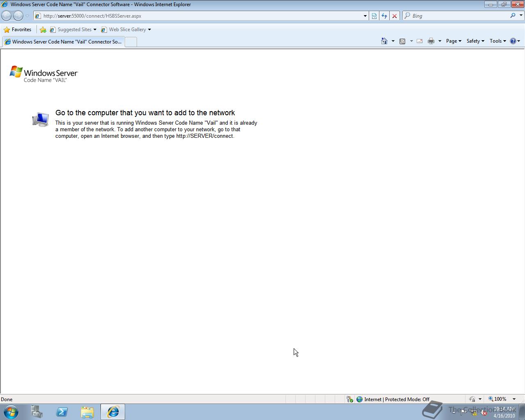Open the Windows Start menu
525x420 pixels.
coord(11,412)
